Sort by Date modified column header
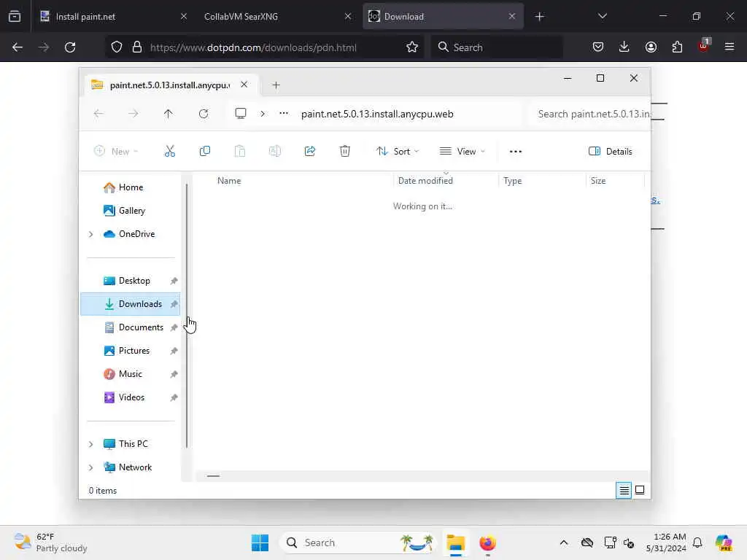747x560 pixels. (425, 181)
